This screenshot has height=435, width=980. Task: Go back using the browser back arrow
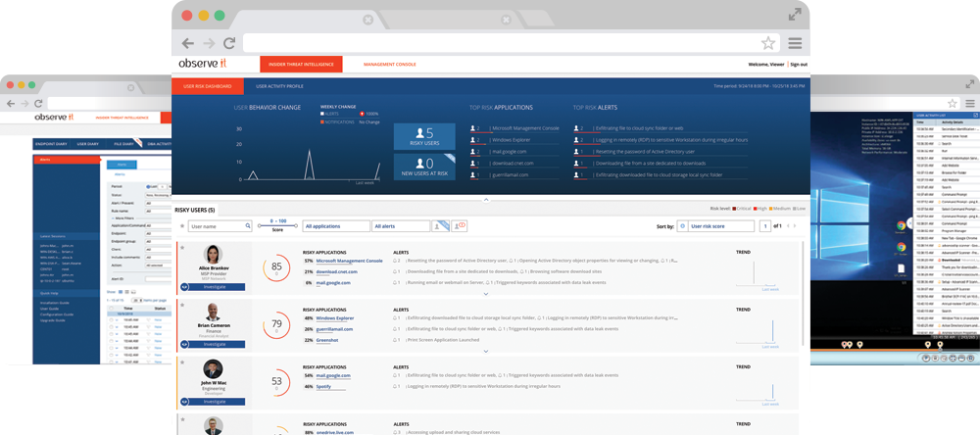[187, 43]
